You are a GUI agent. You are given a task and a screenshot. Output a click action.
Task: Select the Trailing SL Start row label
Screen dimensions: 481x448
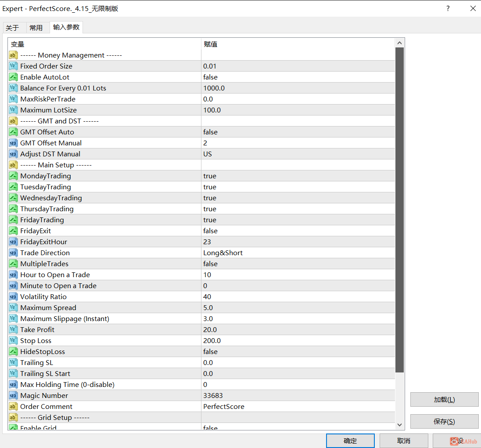45,374
